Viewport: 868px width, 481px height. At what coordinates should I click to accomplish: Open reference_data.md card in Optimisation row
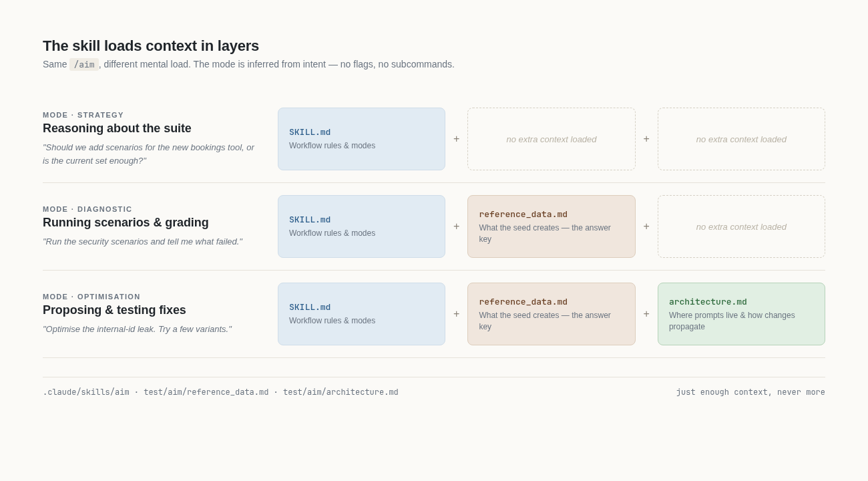click(x=552, y=314)
